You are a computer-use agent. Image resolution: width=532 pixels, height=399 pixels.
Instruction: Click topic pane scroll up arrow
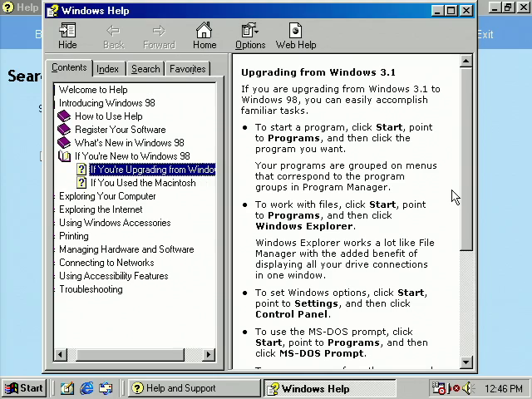pos(465,61)
